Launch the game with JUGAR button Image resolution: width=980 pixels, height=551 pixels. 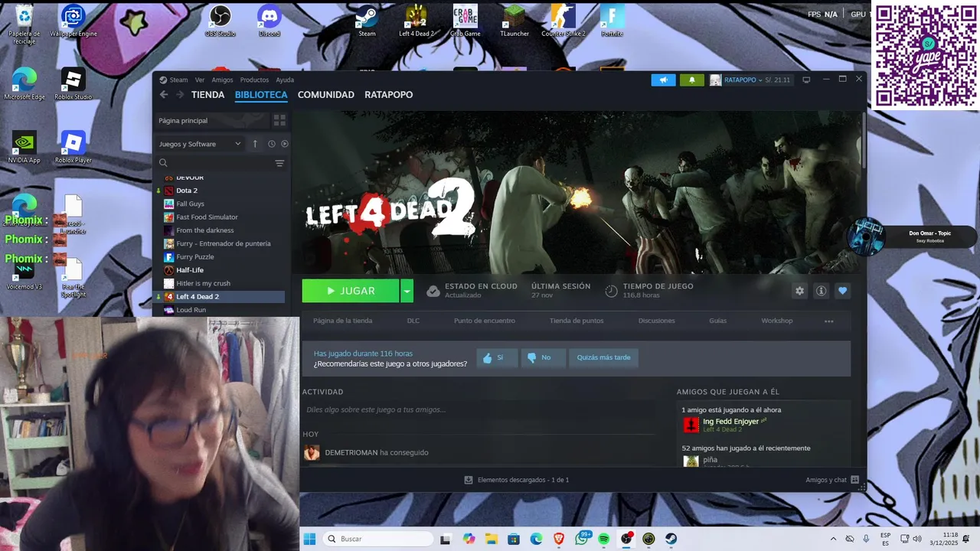tap(351, 291)
